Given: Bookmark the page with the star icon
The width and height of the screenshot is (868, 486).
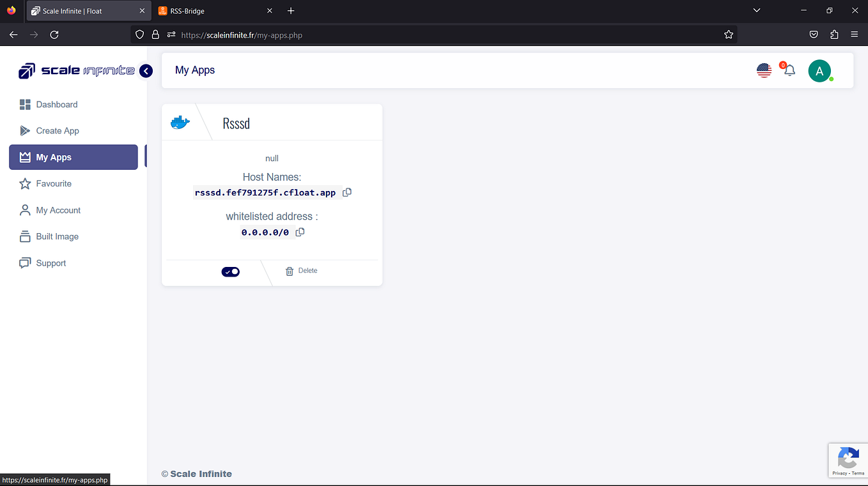Looking at the screenshot, I should [x=729, y=34].
